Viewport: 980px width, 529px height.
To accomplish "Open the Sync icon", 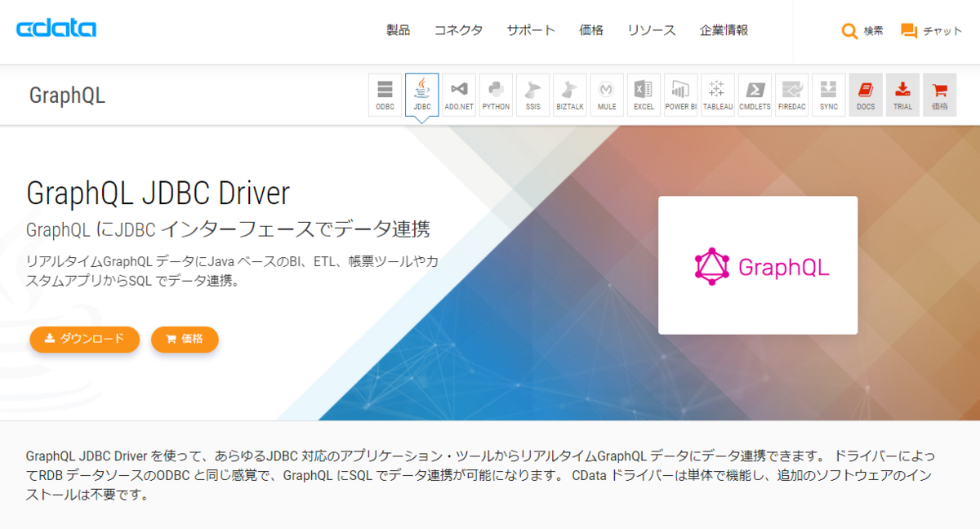I will tap(829, 95).
